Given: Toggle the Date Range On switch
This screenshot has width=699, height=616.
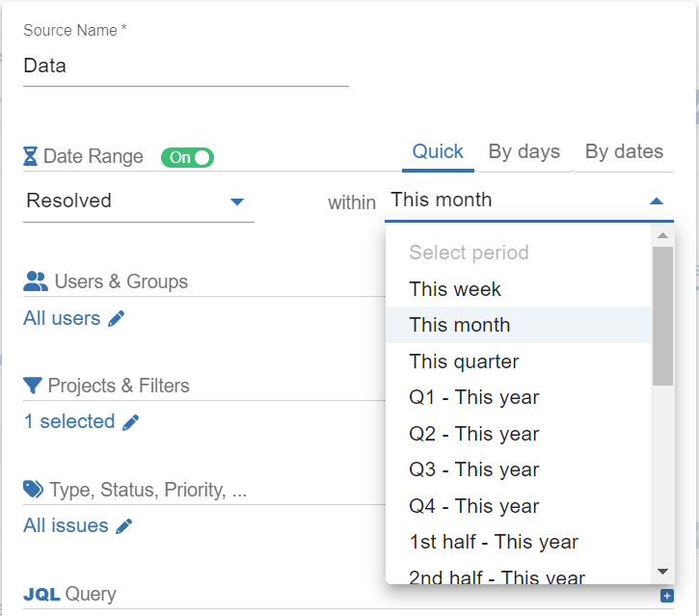Looking at the screenshot, I should coord(187,157).
